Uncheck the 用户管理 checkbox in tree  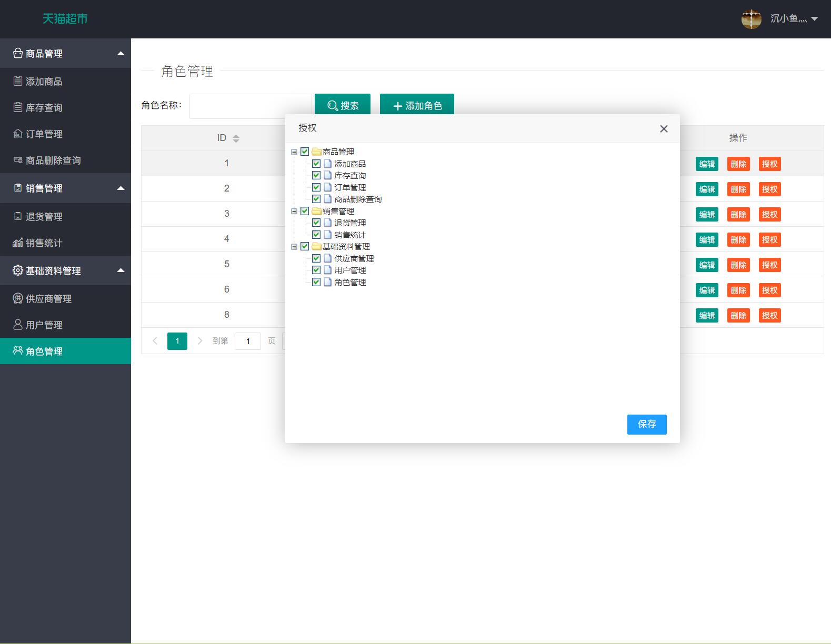pyautogui.click(x=316, y=270)
